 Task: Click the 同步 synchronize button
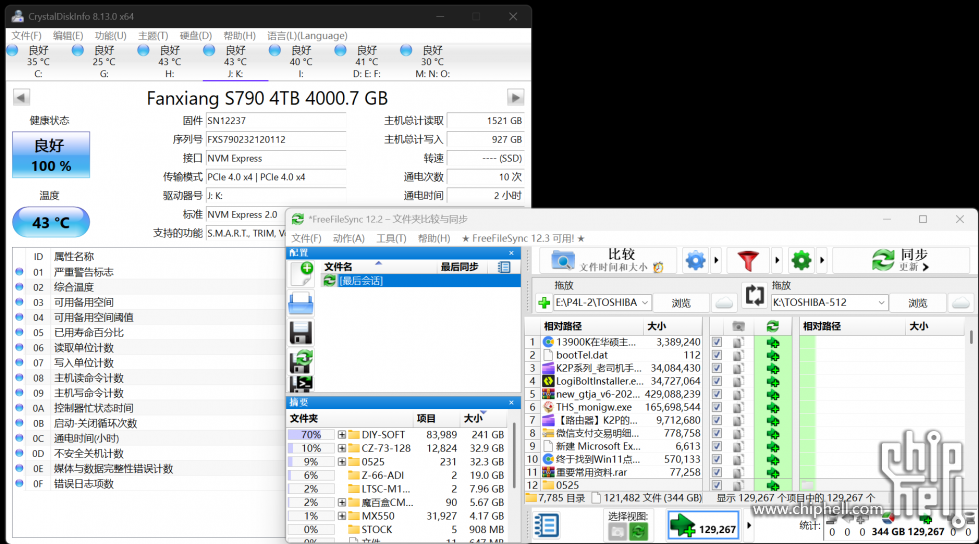click(901, 260)
